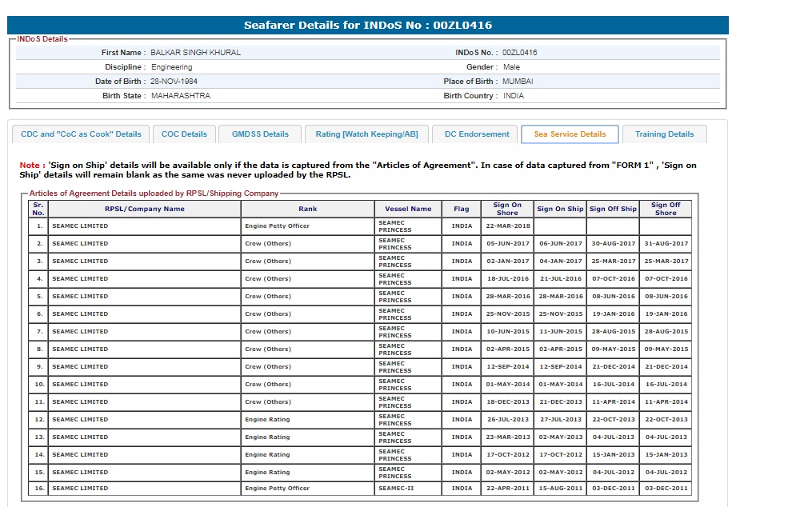
Task: Click the Sign On Shore date 22-MAR-2018
Action: coord(508,226)
